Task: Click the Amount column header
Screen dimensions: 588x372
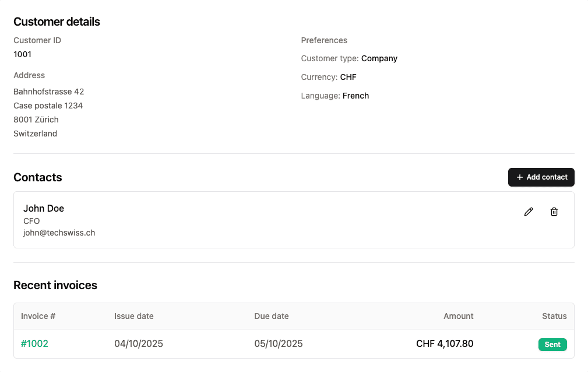Action: (458, 316)
